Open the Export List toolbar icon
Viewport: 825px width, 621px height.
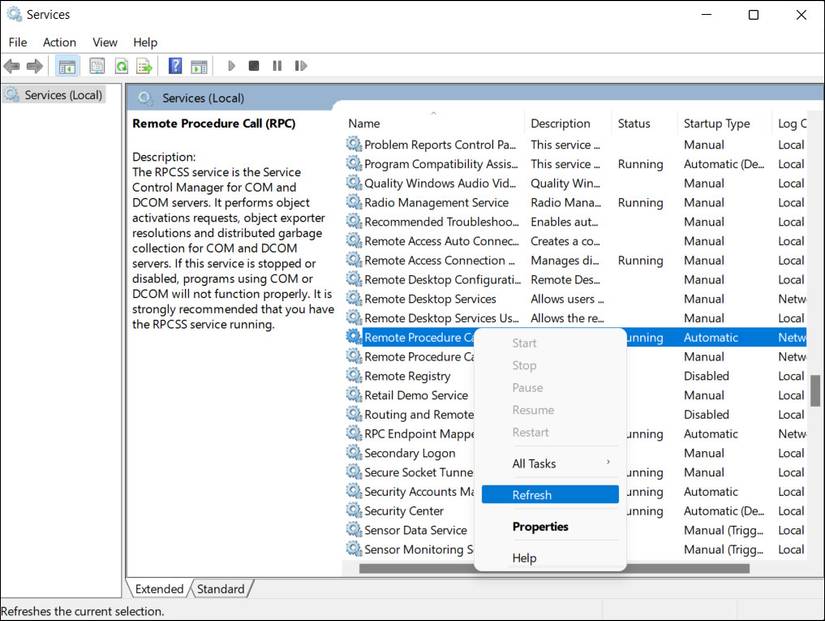tap(143, 66)
